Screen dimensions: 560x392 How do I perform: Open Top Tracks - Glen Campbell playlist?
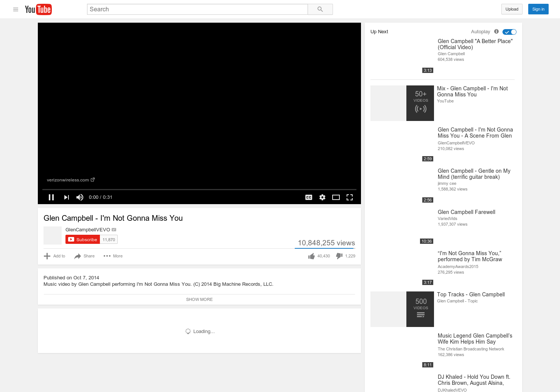pos(471,294)
